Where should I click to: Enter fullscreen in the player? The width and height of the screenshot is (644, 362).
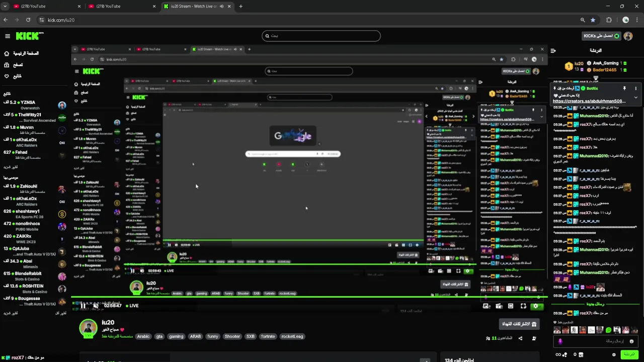coord(523,306)
